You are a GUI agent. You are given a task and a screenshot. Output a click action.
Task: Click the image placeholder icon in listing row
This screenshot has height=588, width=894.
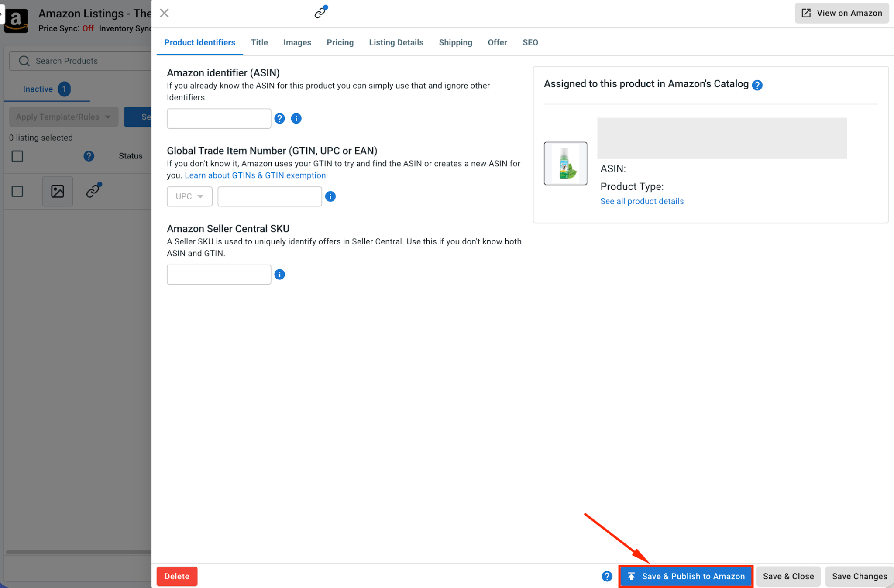coord(58,191)
